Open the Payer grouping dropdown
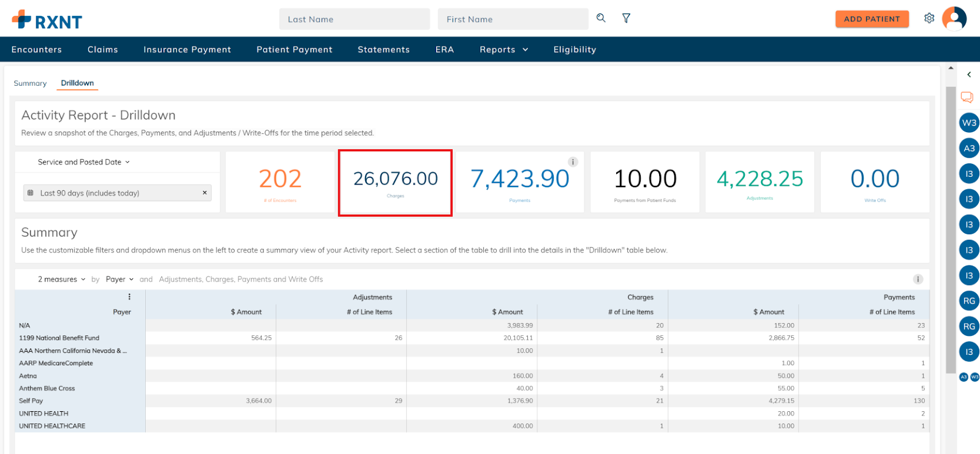Screen dimensions: 980x454 point(119,279)
